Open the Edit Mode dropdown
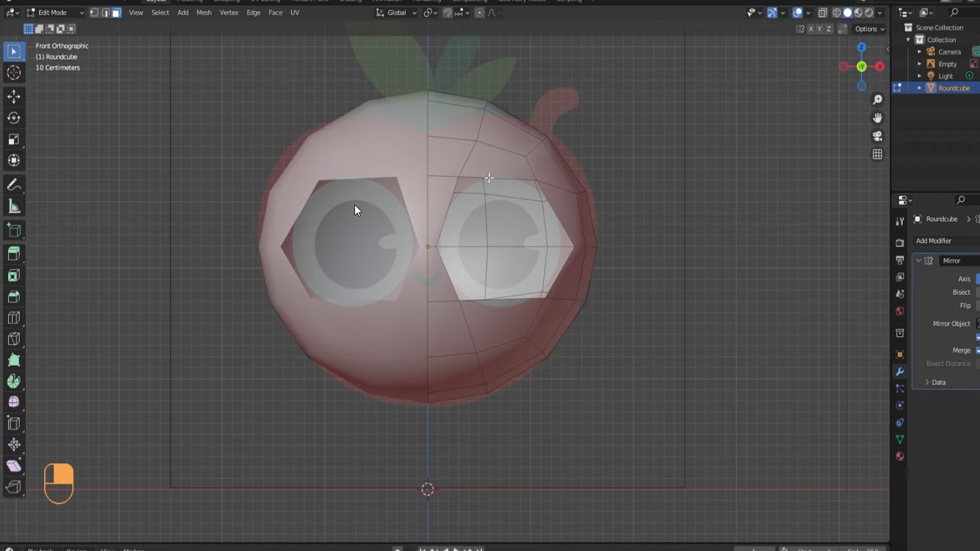Viewport: 980px width, 551px height. 54,12
